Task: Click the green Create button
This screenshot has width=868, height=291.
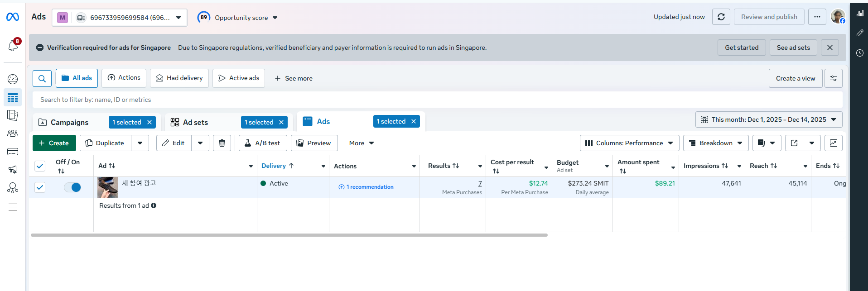Action: [x=54, y=143]
